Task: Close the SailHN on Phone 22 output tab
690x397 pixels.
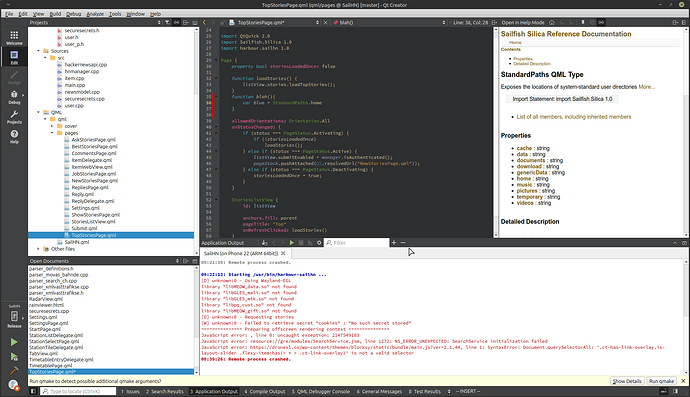Action: click(x=283, y=254)
